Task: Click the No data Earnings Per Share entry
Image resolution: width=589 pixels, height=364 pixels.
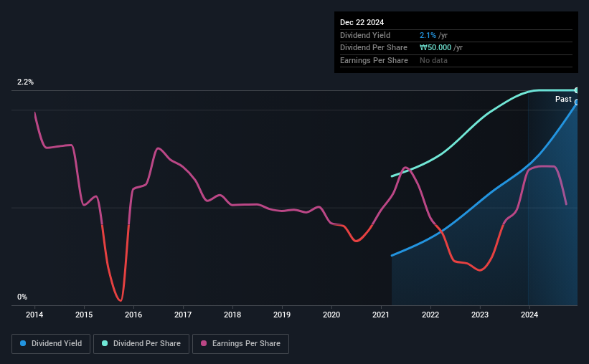Action: point(433,60)
